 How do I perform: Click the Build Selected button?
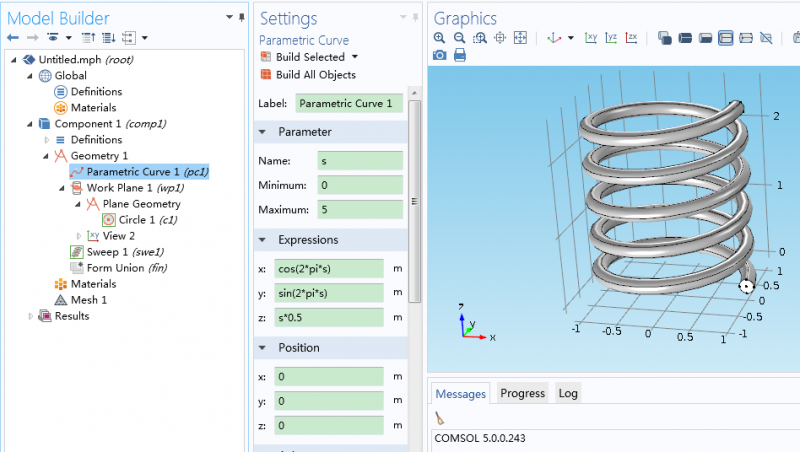tap(309, 57)
